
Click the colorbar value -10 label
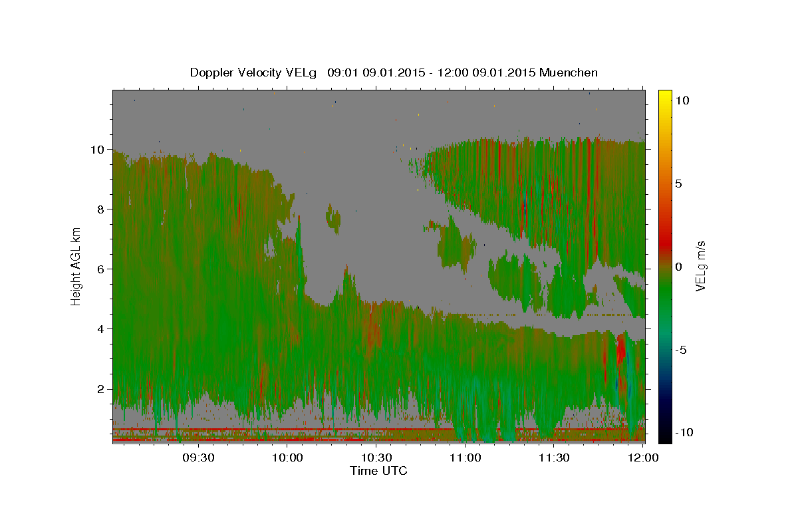click(684, 432)
